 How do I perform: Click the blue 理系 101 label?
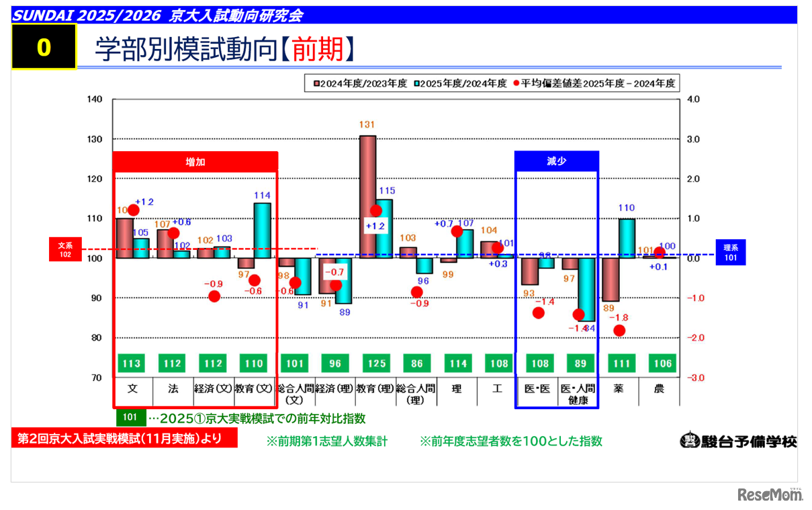coord(730,251)
